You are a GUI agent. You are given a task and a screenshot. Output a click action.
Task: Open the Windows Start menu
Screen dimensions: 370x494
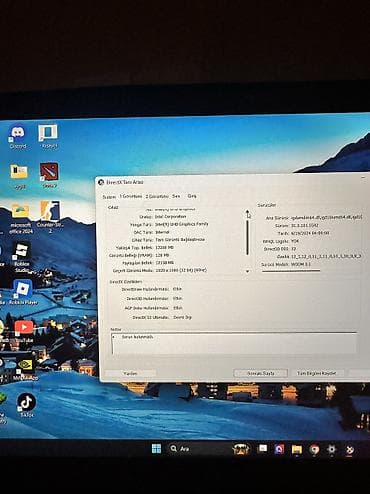(156, 448)
